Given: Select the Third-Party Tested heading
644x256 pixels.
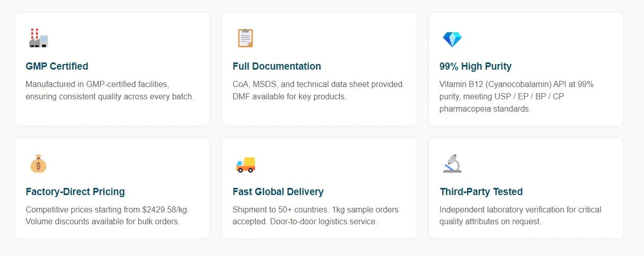Looking at the screenshot, I should coord(481,191).
